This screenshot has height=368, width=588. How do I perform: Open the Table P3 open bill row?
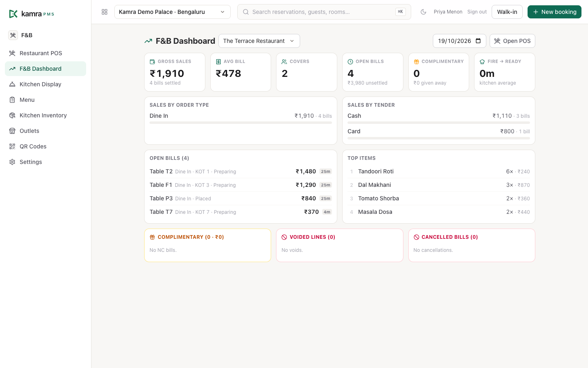pyautogui.click(x=241, y=198)
